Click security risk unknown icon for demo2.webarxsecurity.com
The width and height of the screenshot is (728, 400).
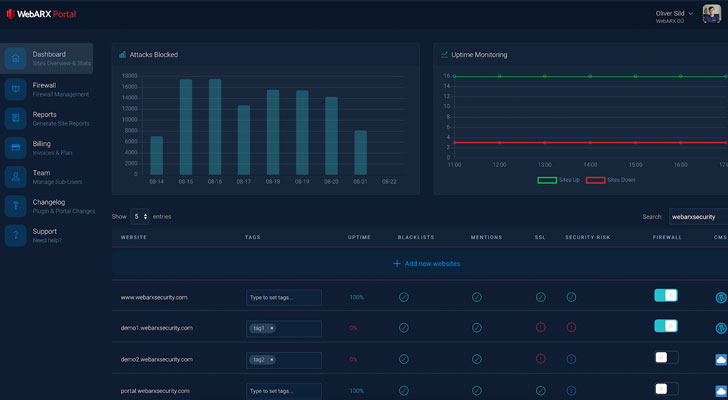pos(572,359)
